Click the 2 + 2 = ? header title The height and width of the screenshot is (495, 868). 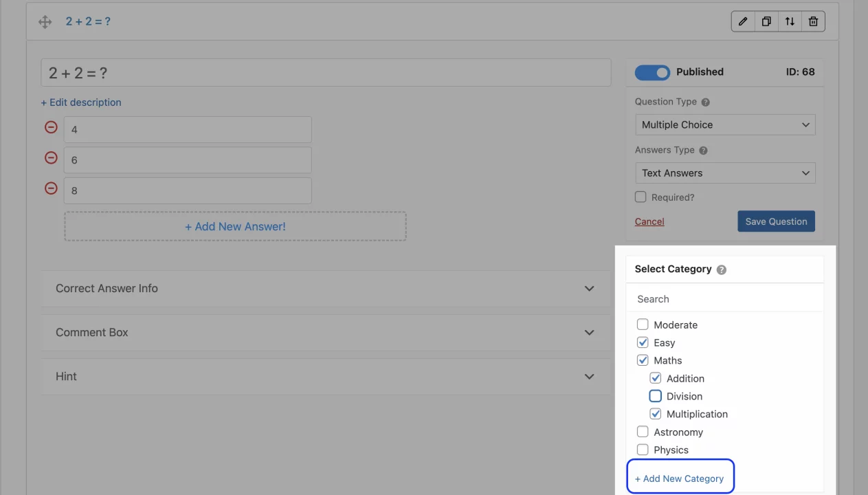[x=88, y=21]
